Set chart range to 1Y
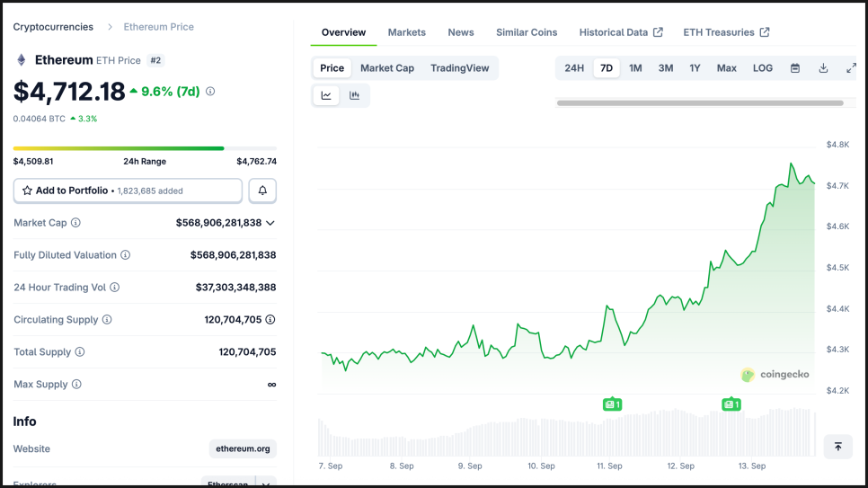 [x=695, y=68]
